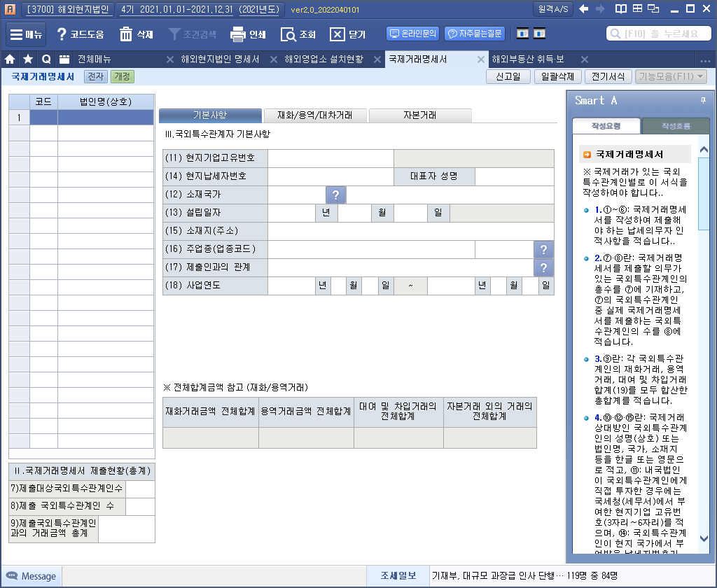Image resolution: width=717 pixels, height=588 pixels.
Task: Click 조세일보 news label
Action: [398, 575]
